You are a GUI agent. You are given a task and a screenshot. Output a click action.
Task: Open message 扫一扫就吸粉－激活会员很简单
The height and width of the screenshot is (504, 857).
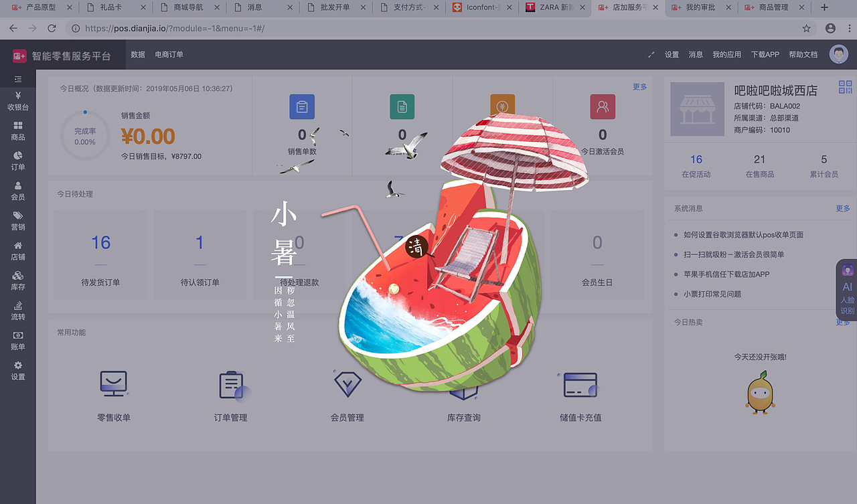pyautogui.click(x=734, y=254)
